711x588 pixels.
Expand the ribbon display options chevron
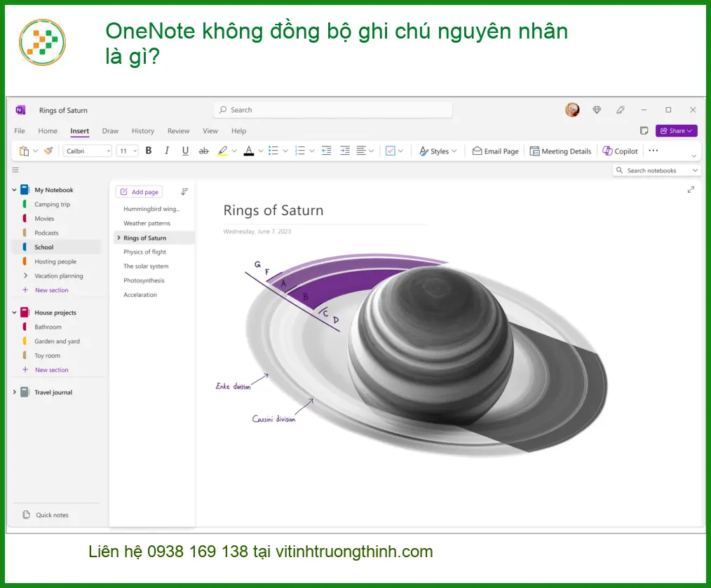pyautogui.click(x=693, y=156)
